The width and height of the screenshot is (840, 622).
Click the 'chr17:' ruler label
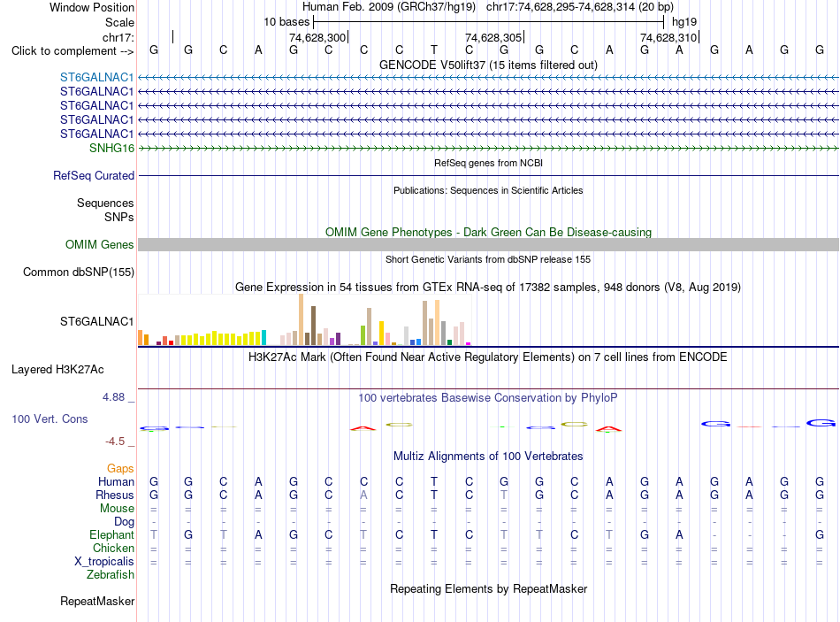pos(118,37)
